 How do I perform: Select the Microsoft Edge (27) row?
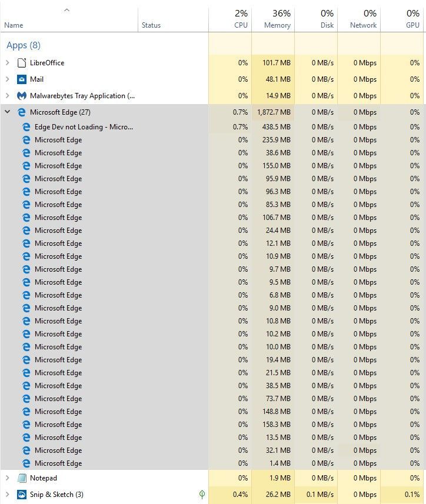click(x=212, y=112)
